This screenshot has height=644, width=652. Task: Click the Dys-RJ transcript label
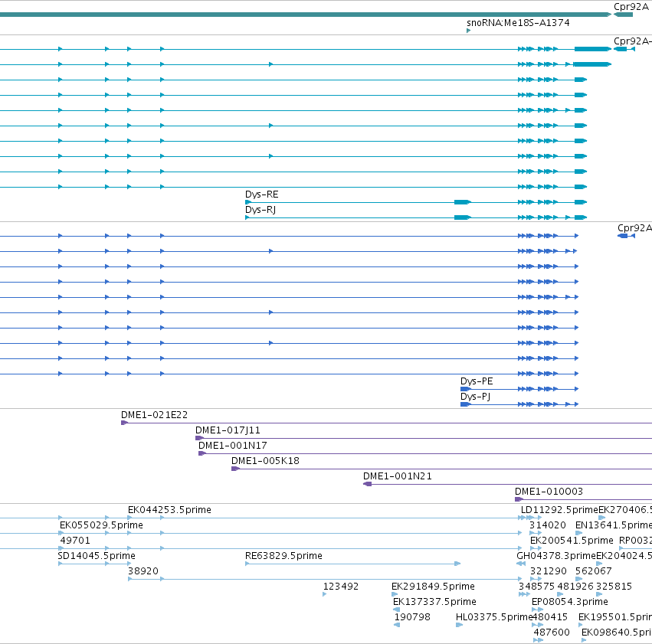(x=260, y=210)
